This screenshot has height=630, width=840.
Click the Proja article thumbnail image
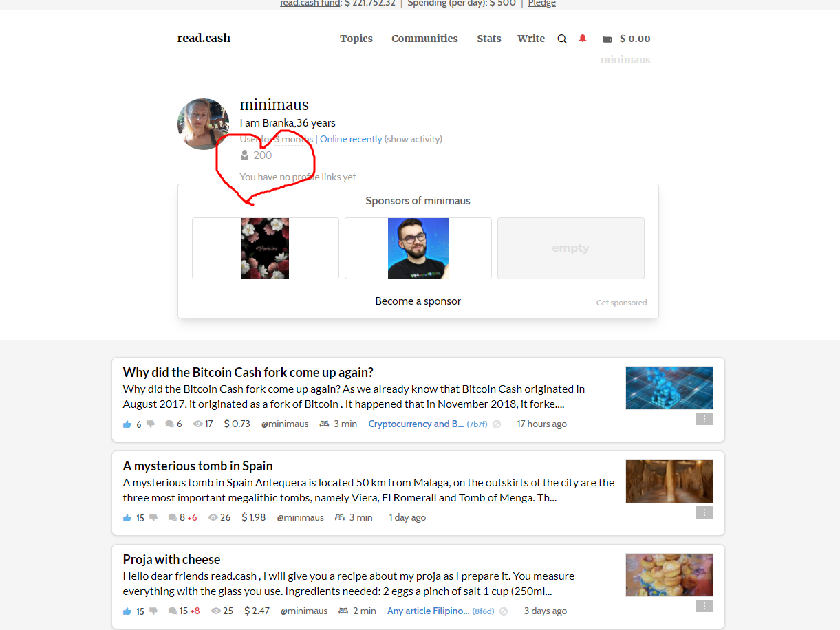tap(669, 575)
